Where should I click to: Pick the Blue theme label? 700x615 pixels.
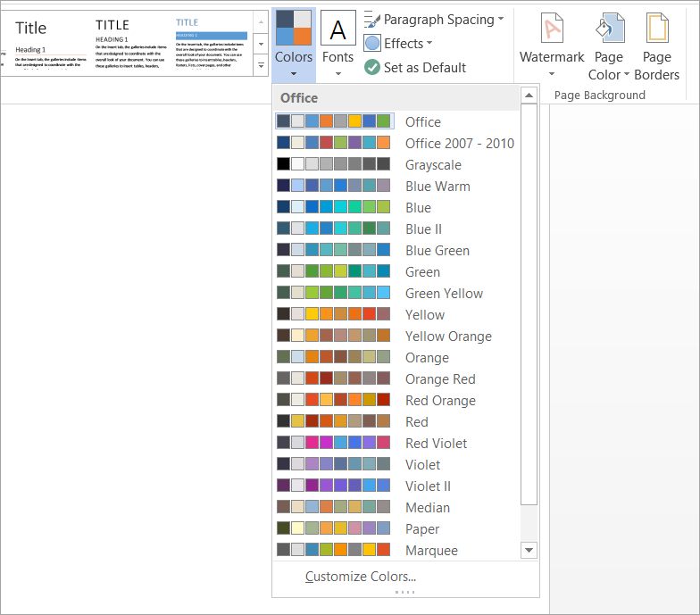(x=418, y=207)
